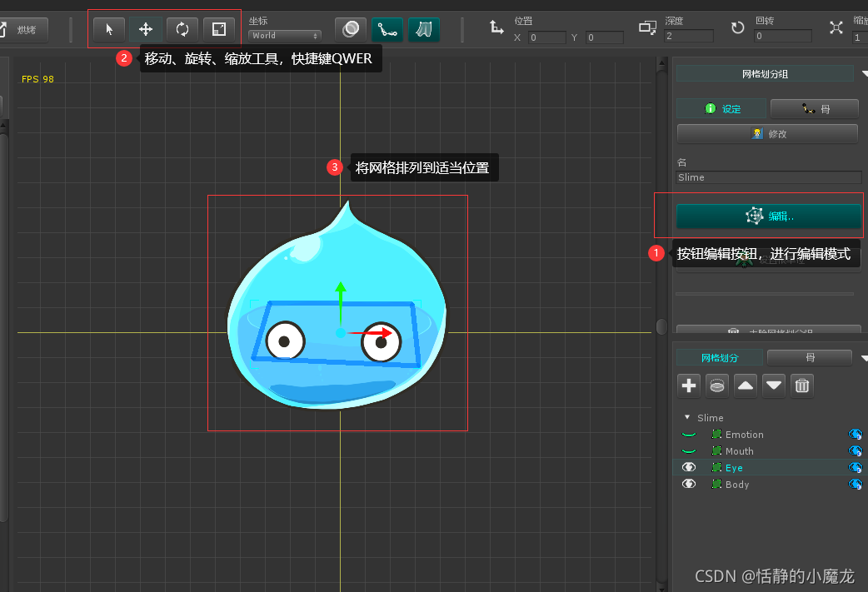
Task: Switch to the 设定 settings tab
Action: (721, 108)
